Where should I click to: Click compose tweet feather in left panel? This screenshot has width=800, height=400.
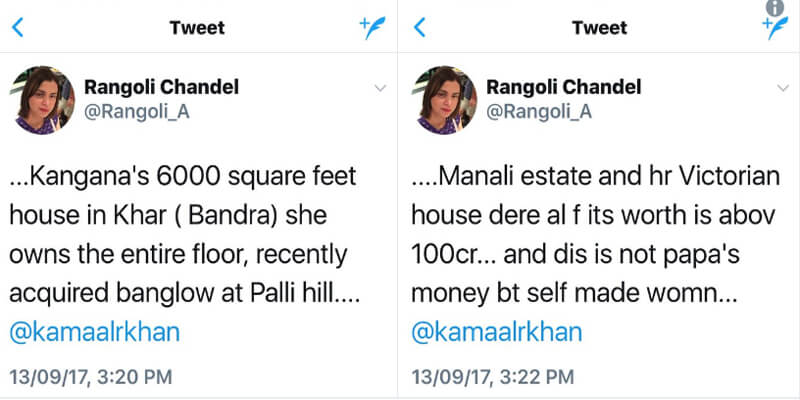tap(373, 28)
